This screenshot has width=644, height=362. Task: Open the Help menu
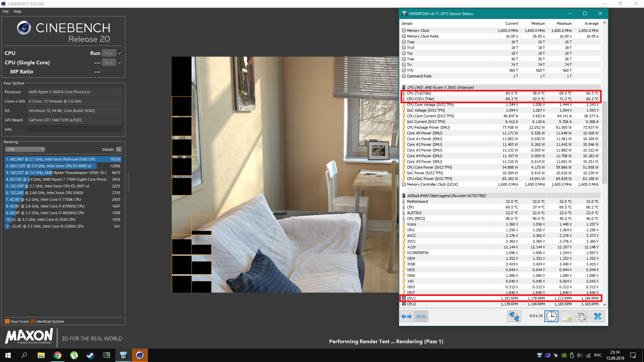[17, 11]
